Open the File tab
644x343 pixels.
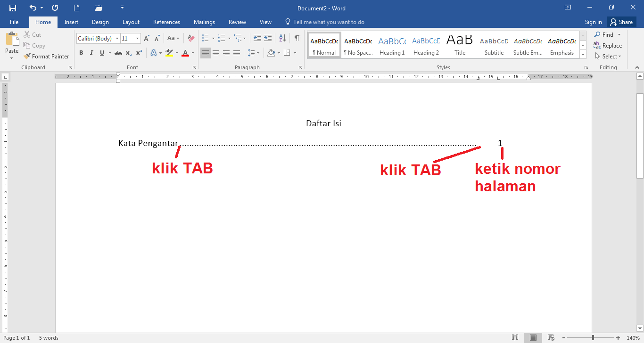click(x=14, y=22)
